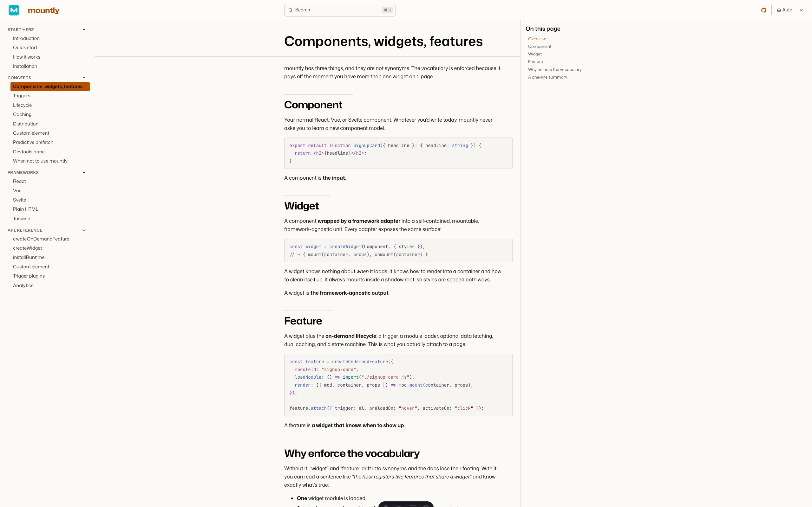
Task: Collapse the Frameworks sidebar section
Action: click(84, 172)
